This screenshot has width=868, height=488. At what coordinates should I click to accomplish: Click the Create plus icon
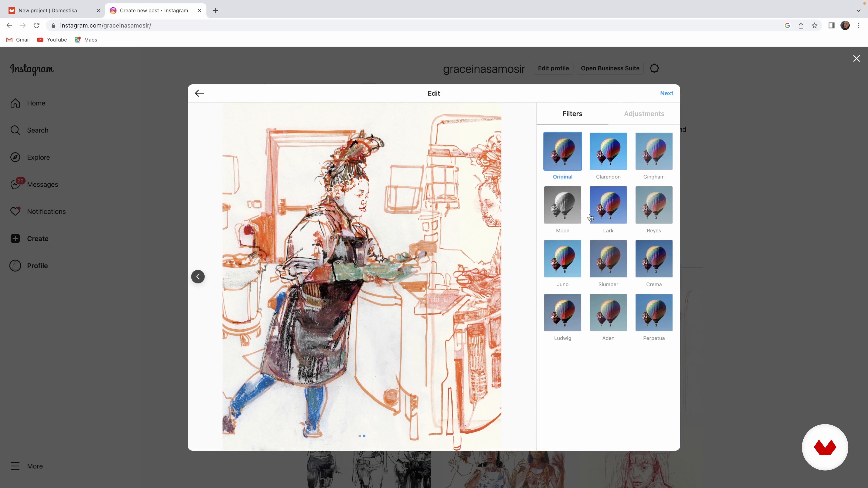tap(15, 238)
